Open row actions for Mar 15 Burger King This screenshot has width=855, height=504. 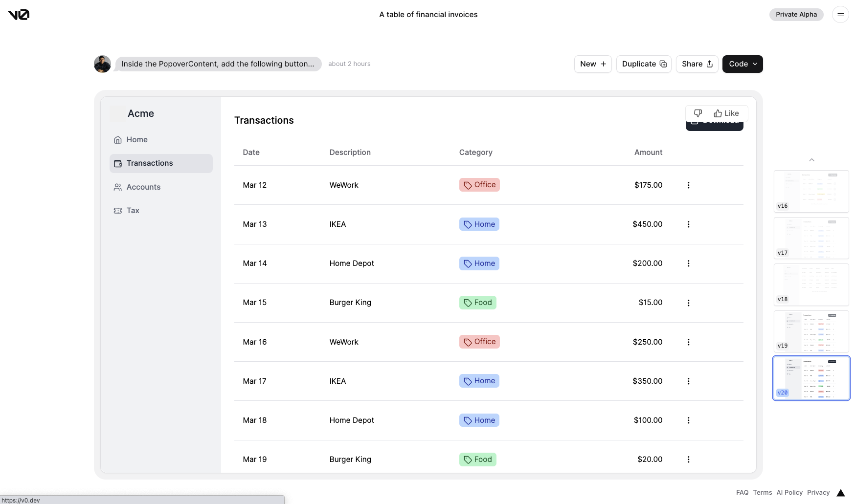688,303
